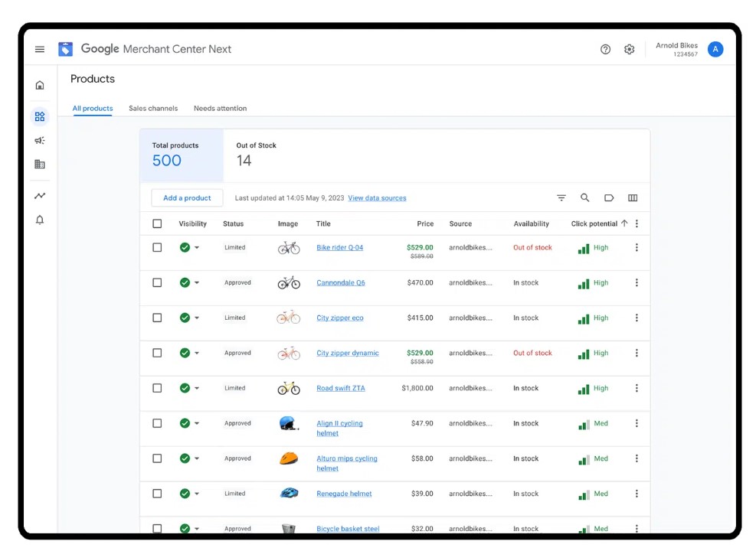Screen dimensions: 756x551
Task: Open the View data sources link
Action: [377, 198]
